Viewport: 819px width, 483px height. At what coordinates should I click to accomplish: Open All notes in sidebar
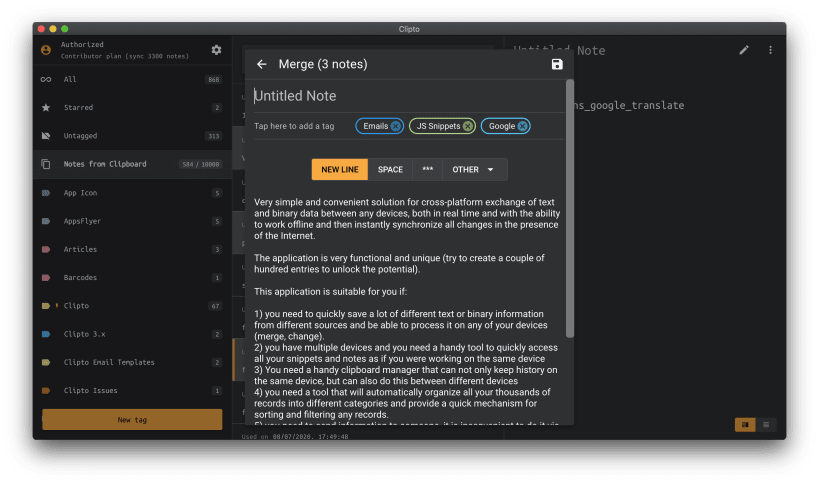[133, 79]
